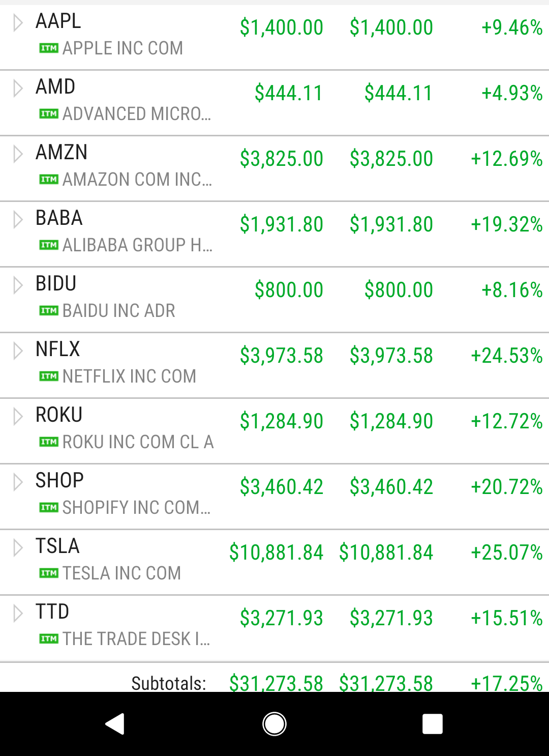Tap the ITM icon for Roku Inc
549x756 pixels.
[x=49, y=442]
